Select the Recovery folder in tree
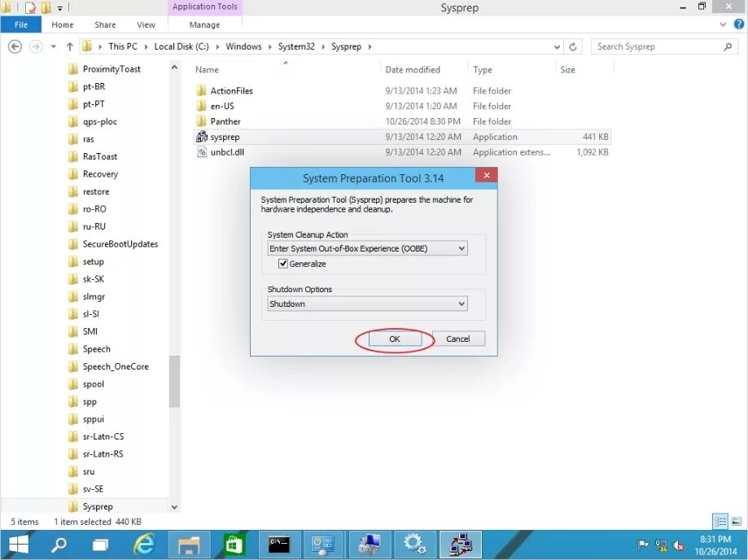Image resolution: width=748 pixels, height=560 pixels. [100, 173]
